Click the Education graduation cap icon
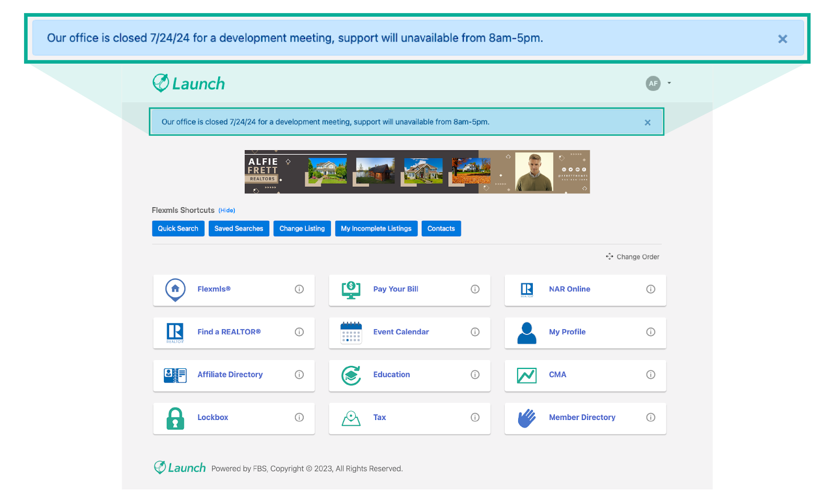 pyautogui.click(x=351, y=375)
